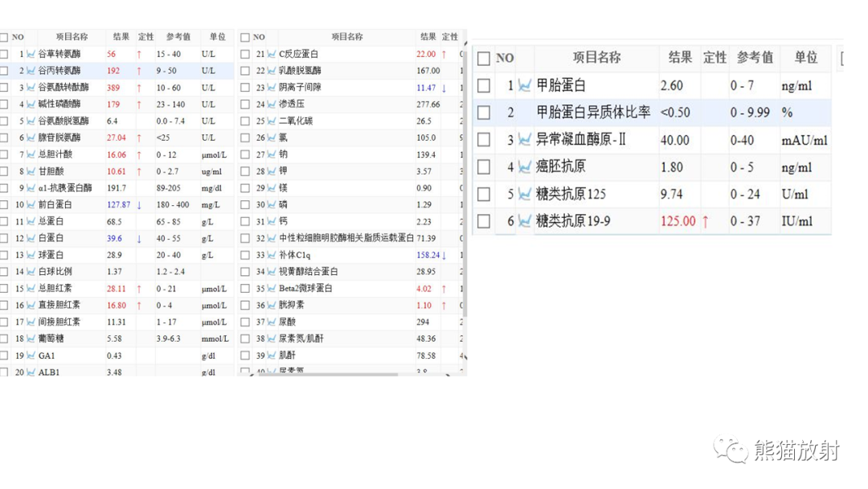Open trend icon for 阴离子间隙

coord(272,88)
